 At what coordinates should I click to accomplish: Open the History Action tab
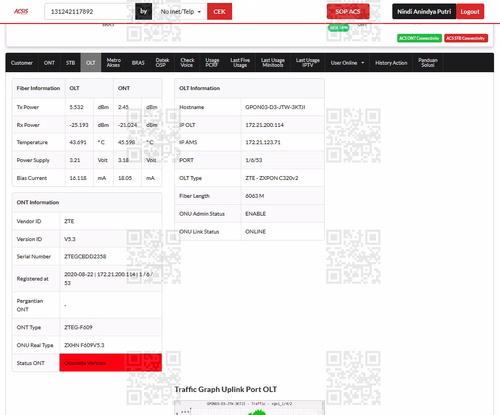(x=391, y=63)
